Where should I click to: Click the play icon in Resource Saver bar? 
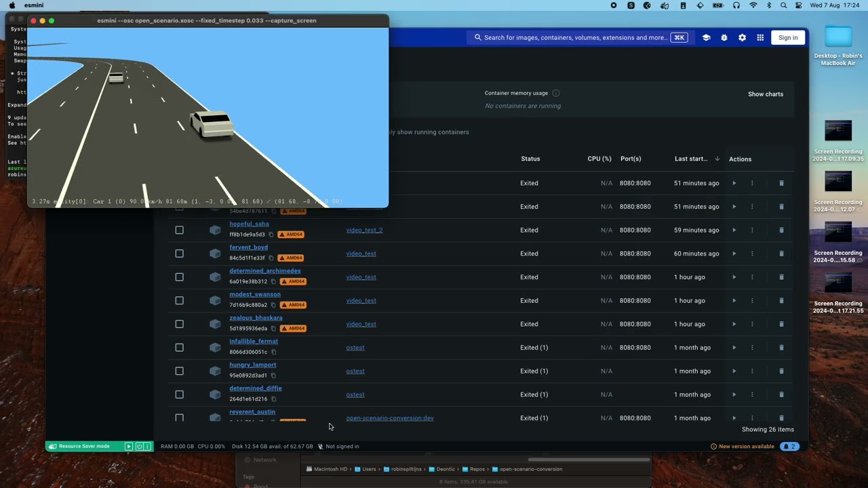tap(128, 446)
